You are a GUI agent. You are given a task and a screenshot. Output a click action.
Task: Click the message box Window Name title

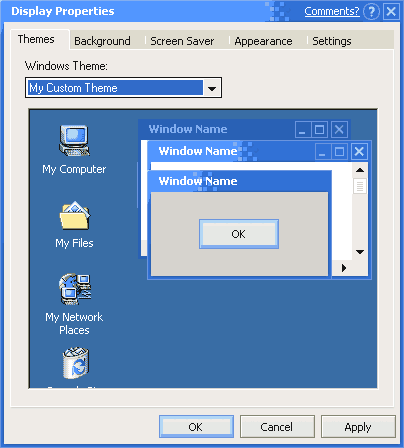(x=198, y=181)
